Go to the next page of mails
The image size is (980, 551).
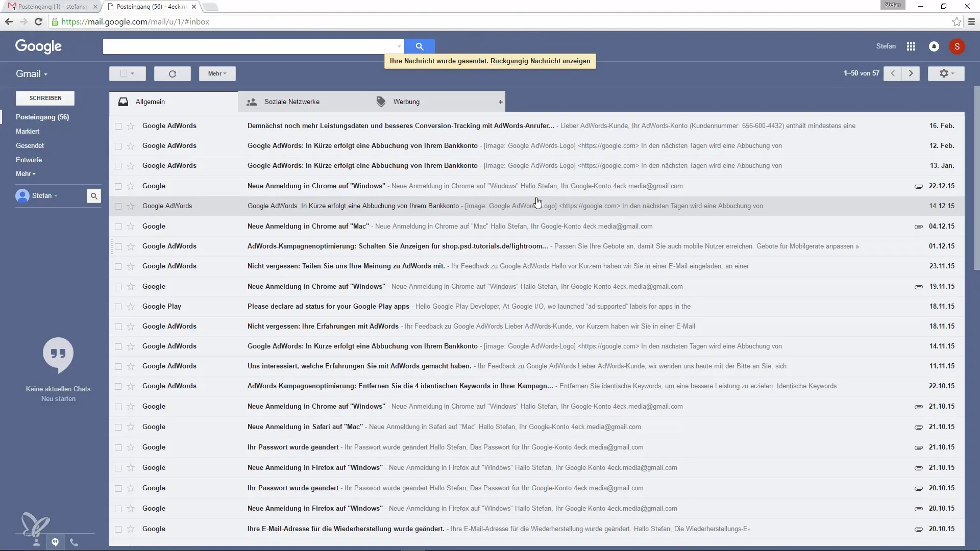point(911,73)
